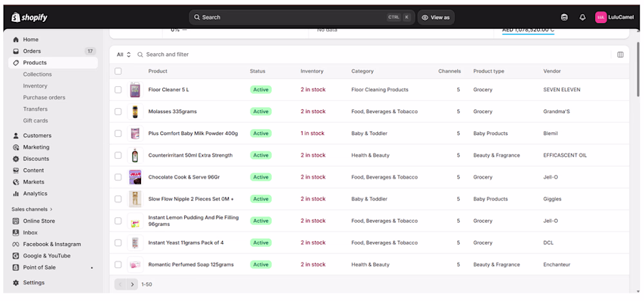
Task: Open Transfers in the sidebar
Action: pyautogui.click(x=35, y=109)
